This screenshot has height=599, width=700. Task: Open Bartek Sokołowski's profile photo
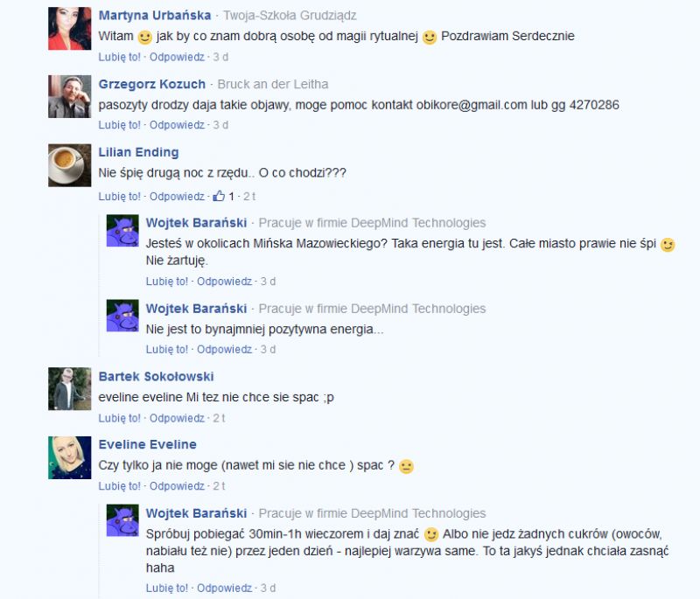(70, 389)
